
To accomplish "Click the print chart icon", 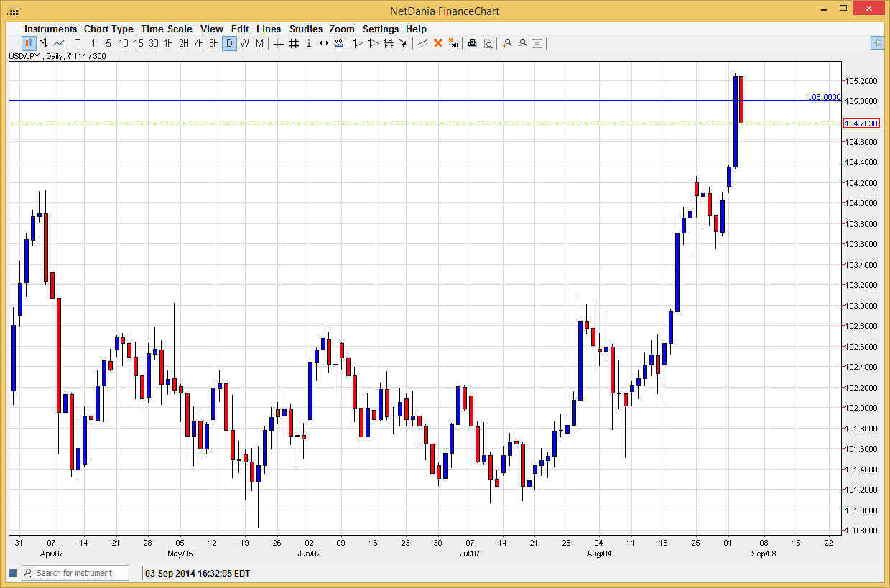I will (x=472, y=43).
